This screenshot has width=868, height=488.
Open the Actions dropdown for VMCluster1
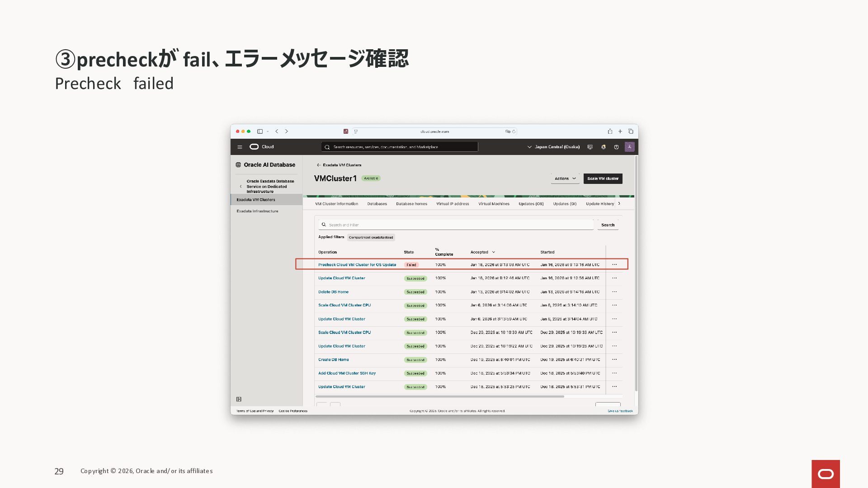point(565,178)
